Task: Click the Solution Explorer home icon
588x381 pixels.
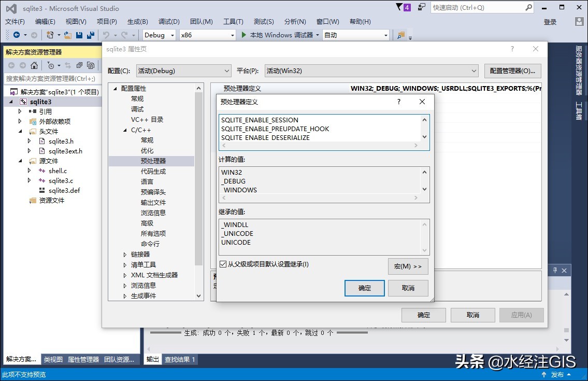Action: (x=34, y=65)
